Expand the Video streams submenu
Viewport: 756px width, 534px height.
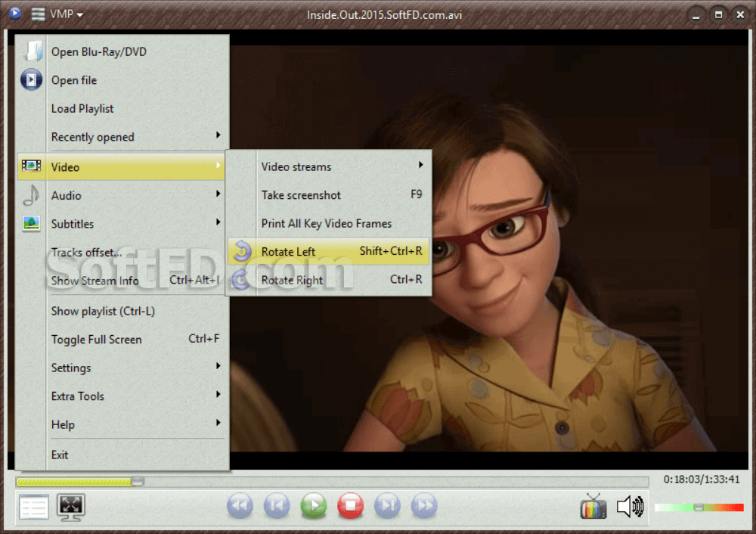(420, 165)
